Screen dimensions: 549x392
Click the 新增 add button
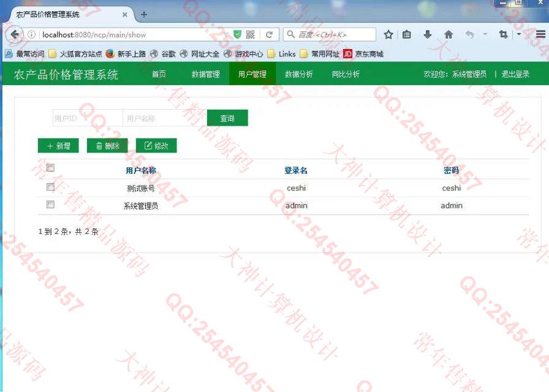tap(58, 146)
